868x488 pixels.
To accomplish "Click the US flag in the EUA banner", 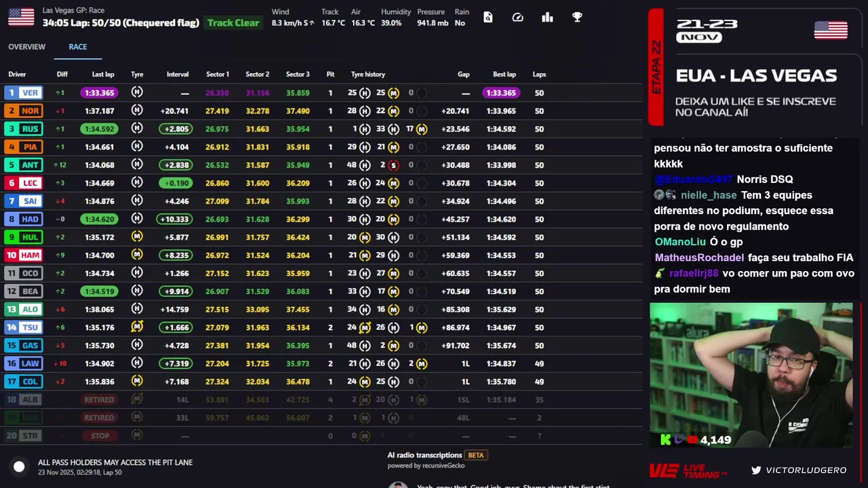I will tap(831, 30).
